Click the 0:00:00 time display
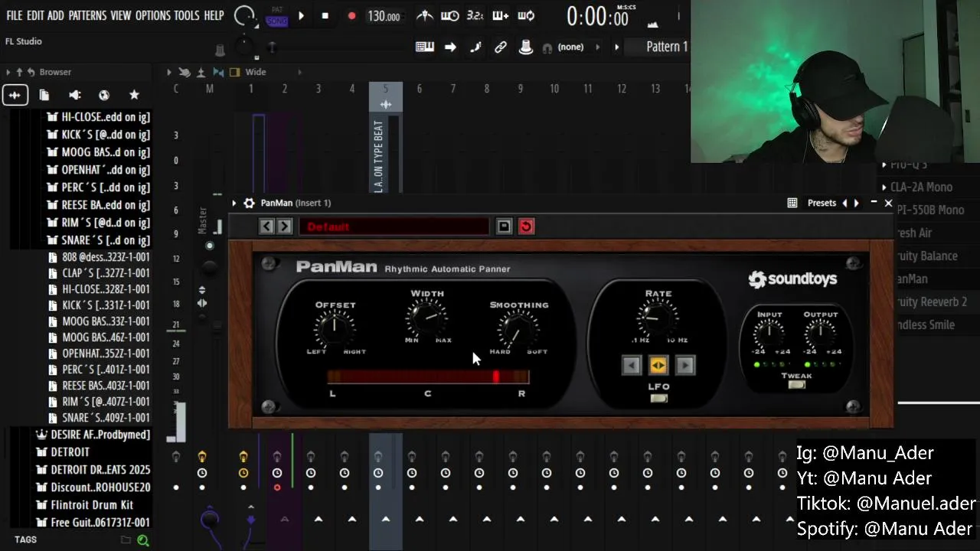 point(597,16)
